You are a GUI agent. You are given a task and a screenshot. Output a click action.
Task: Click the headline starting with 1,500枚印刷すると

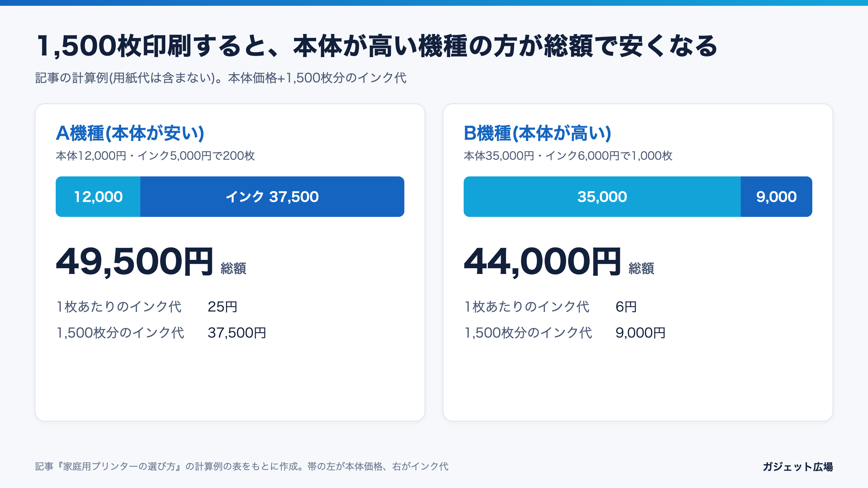coord(377,46)
